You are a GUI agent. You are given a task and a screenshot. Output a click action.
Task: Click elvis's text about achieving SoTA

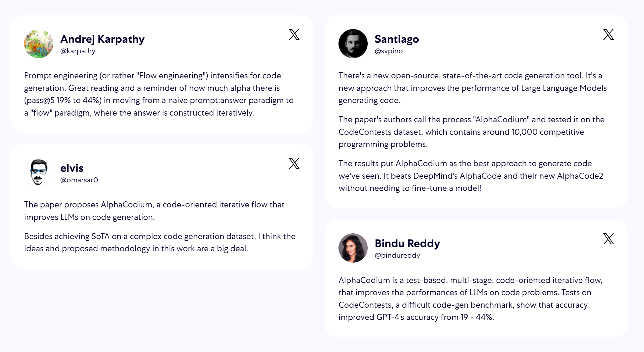(x=160, y=242)
